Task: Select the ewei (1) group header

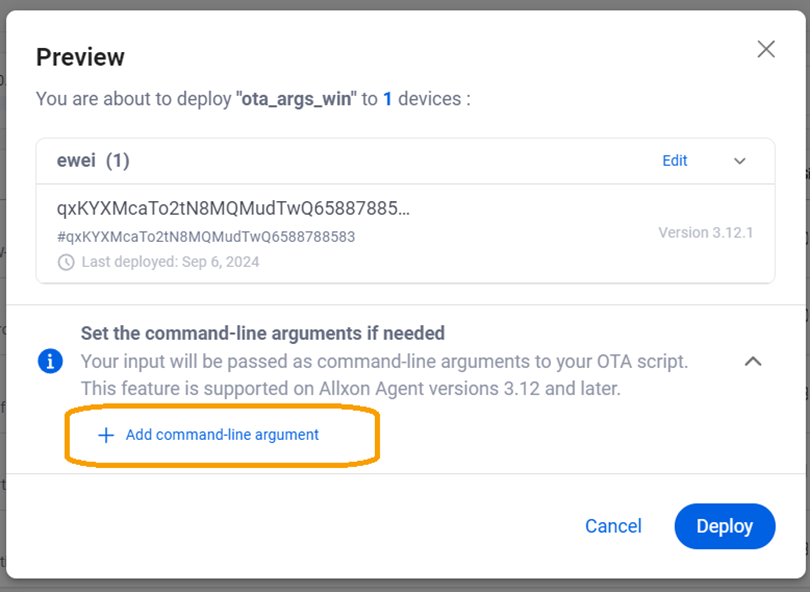Action: [x=91, y=160]
